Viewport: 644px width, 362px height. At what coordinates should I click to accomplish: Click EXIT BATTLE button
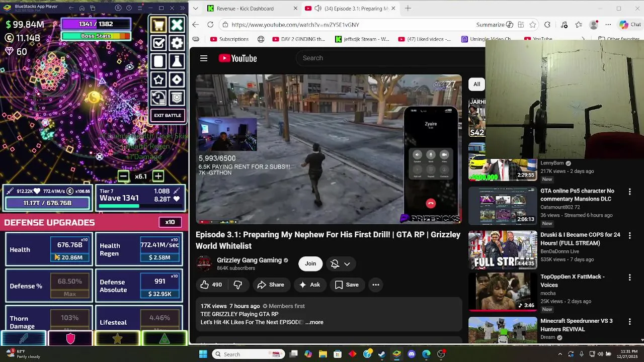[168, 116]
